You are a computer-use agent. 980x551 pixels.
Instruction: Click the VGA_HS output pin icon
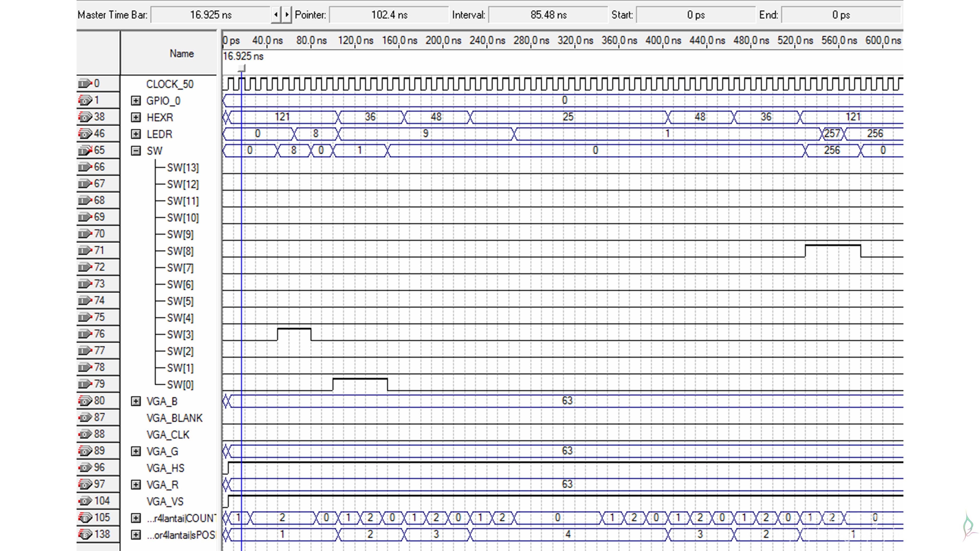pyautogui.click(x=85, y=467)
